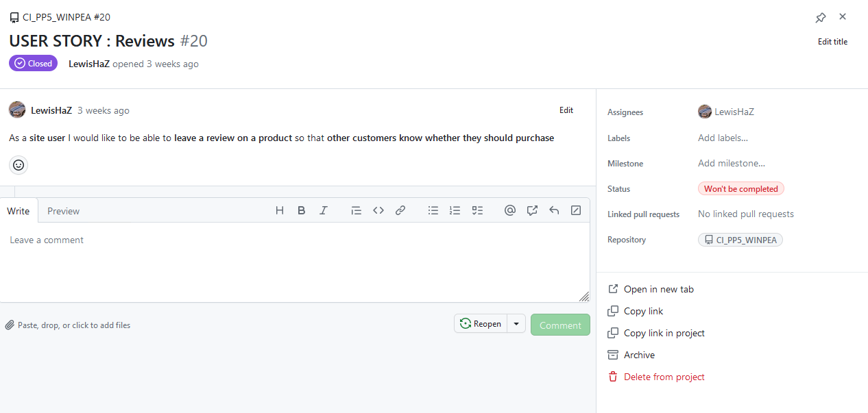Image resolution: width=868 pixels, height=413 pixels.
Task: Add a link via toolbar icon
Action: point(400,211)
